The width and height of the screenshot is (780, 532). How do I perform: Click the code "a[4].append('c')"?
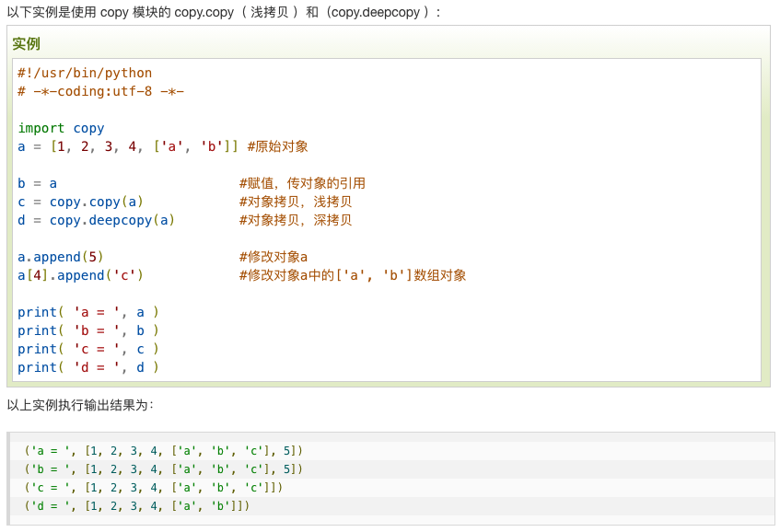(81, 275)
